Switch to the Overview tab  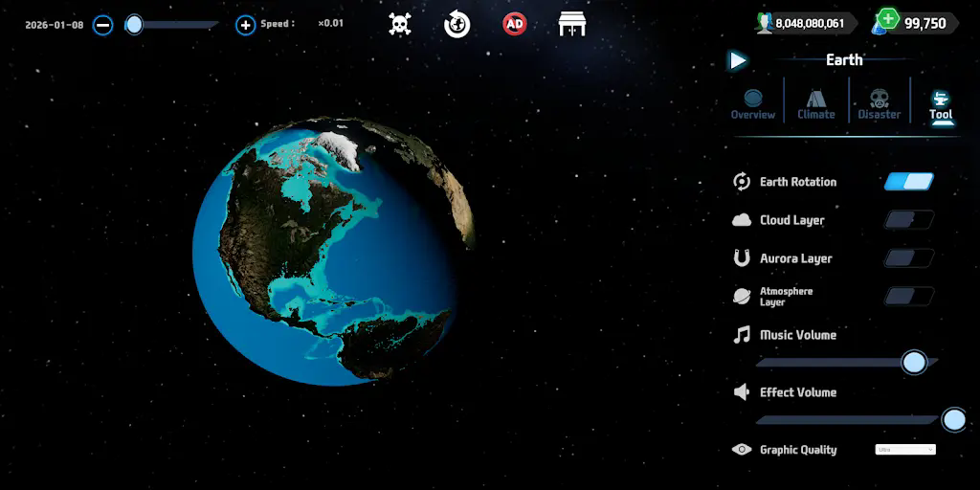(x=753, y=103)
